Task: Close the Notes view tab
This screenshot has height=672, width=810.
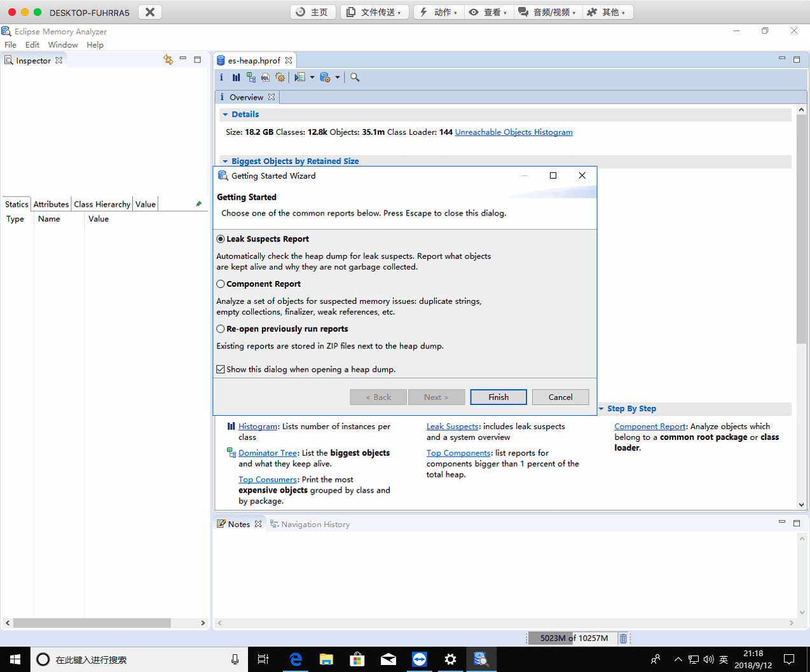Action: coord(258,525)
